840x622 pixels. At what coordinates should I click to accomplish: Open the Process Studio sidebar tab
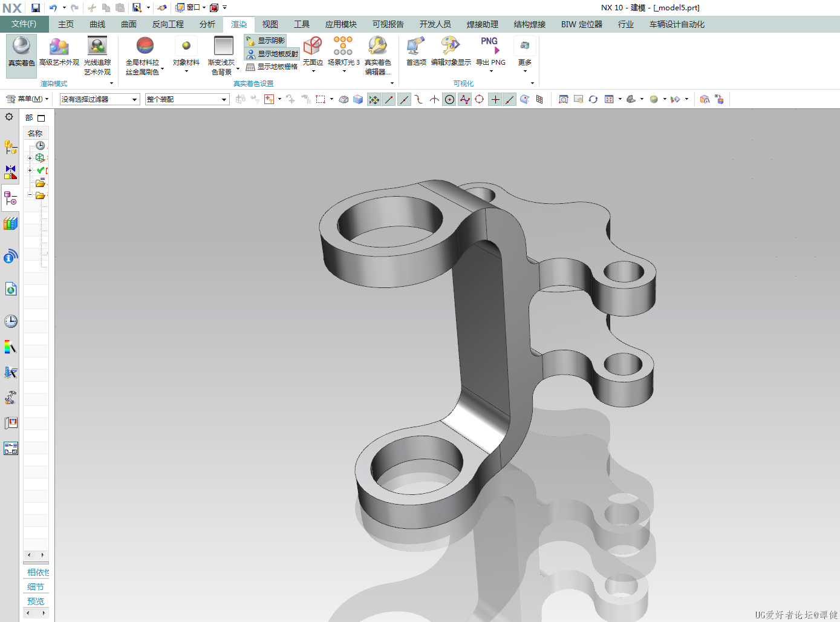click(x=10, y=372)
